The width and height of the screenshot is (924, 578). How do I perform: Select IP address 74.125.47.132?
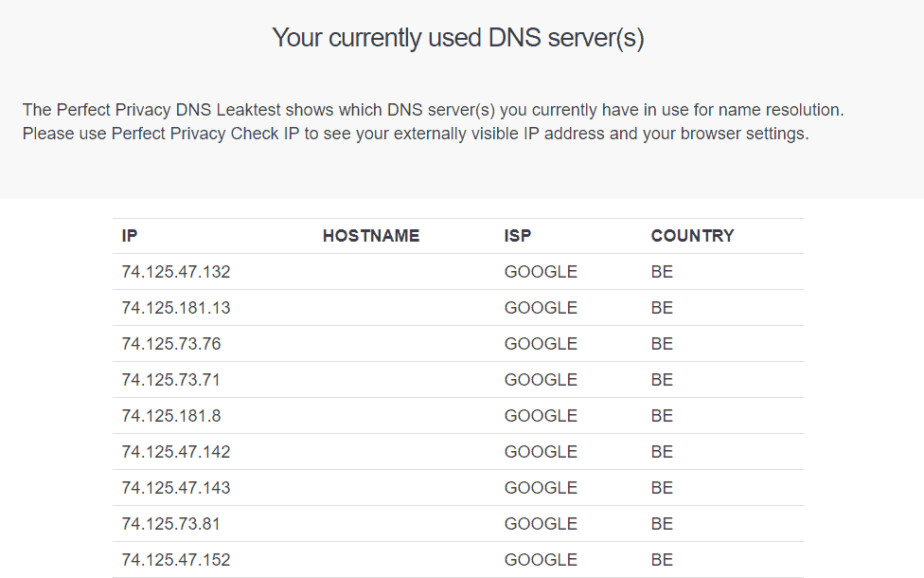coord(176,272)
